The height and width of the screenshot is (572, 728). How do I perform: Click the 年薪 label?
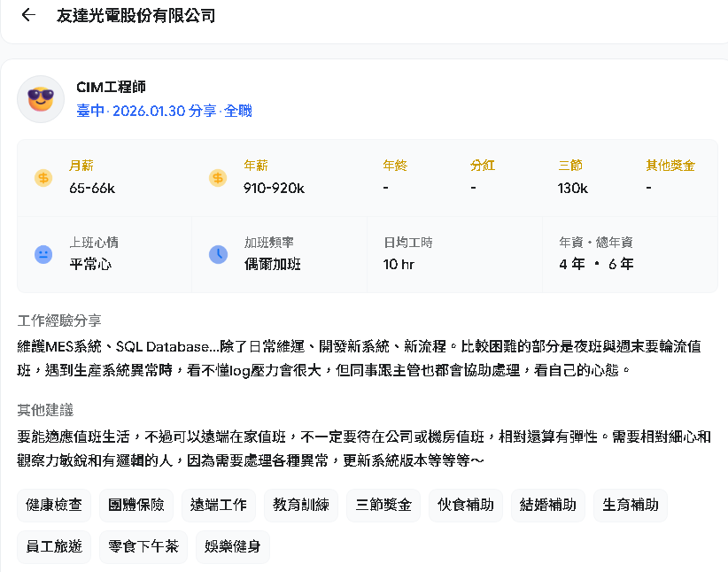(256, 166)
